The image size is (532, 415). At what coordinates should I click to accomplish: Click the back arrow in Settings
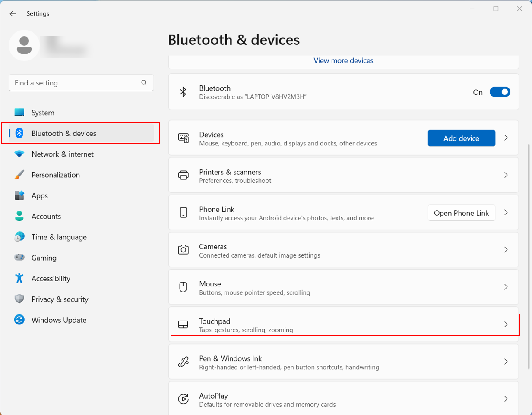click(x=13, y=14)
